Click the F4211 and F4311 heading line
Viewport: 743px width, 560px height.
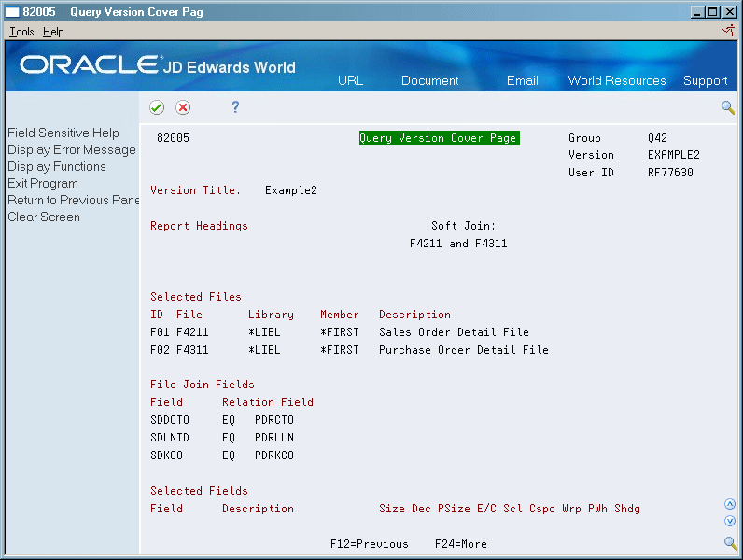(458, 244)
